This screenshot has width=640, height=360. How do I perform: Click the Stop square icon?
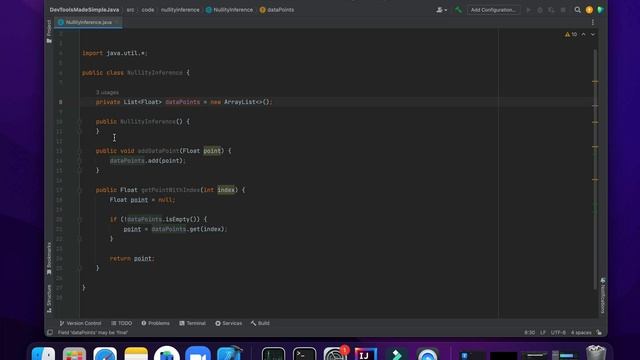point(563,10)
